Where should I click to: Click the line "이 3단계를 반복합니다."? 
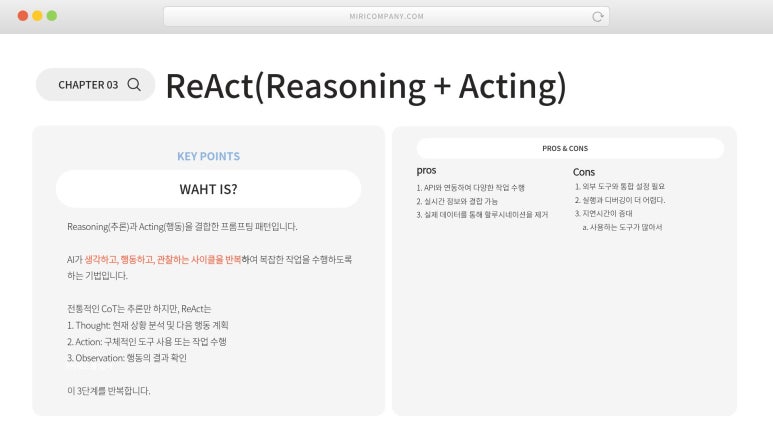[x=108, y=391]
